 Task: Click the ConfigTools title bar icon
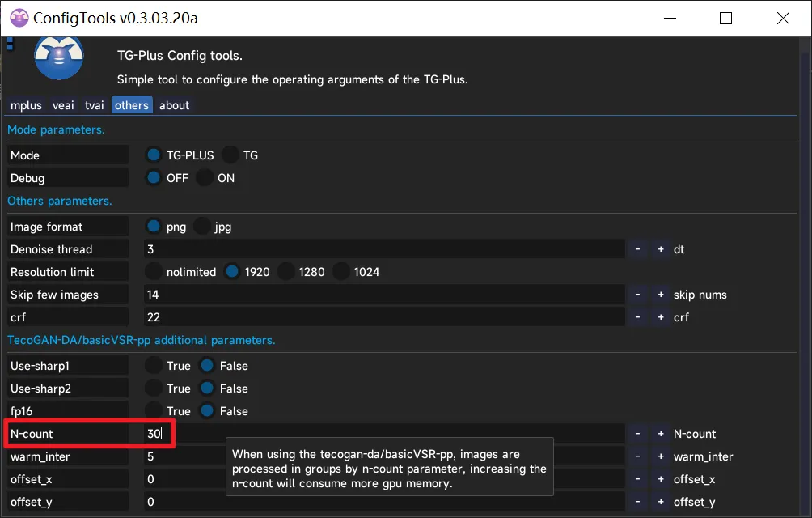tap(19, 18)
